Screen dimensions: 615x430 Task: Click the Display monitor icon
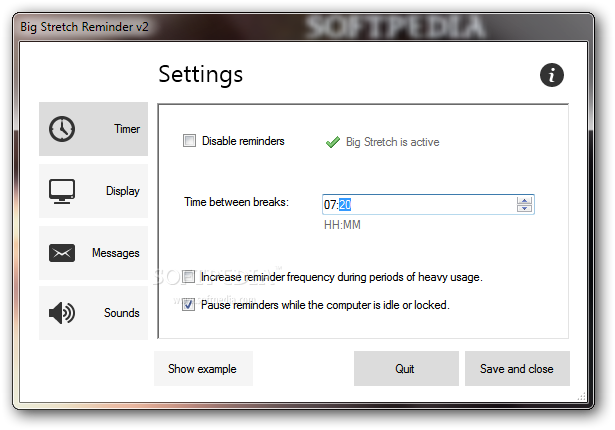(x=62, y=191)
